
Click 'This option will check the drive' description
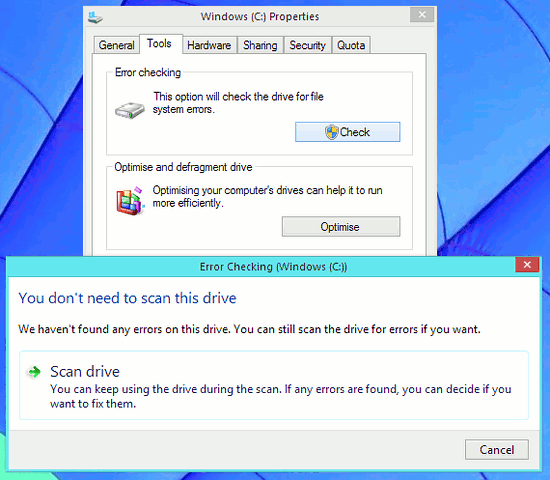tap(238, 103)
